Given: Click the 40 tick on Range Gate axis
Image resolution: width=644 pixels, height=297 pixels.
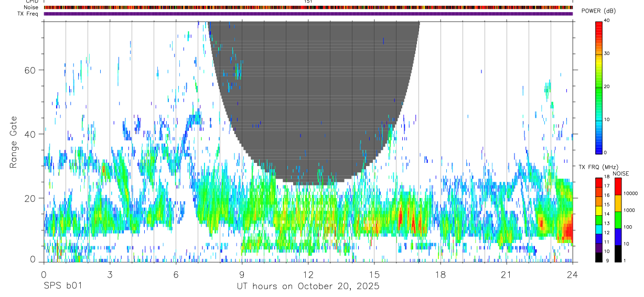Looking at the screenshot, I should pos(30,134).
